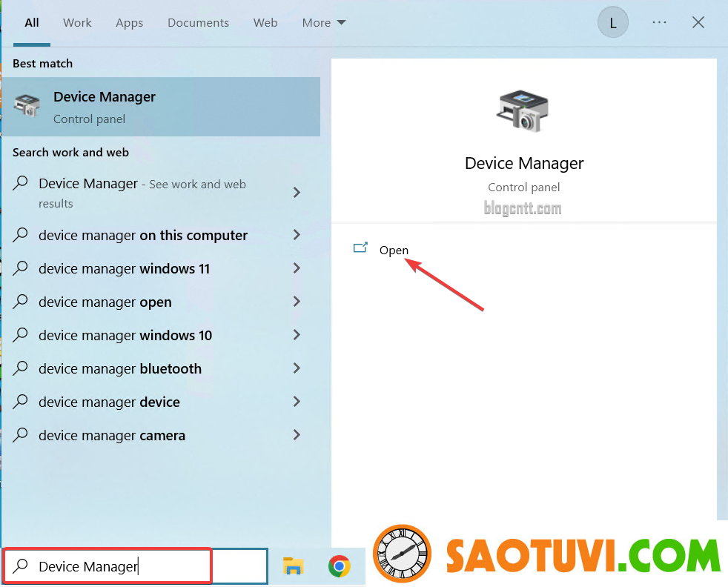The image size is (728, 587).
Task: Expand 'device manager on this computer' chevron
Action: pyautogui.click(x=297, y=235)
